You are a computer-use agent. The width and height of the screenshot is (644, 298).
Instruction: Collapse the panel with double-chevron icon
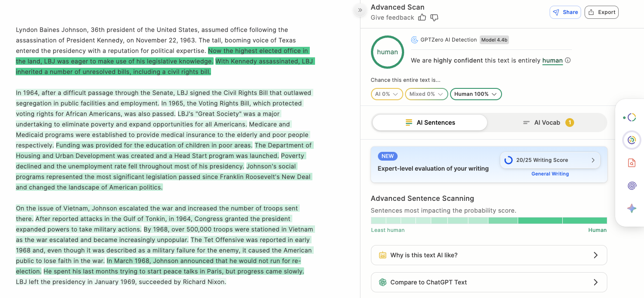360,10
